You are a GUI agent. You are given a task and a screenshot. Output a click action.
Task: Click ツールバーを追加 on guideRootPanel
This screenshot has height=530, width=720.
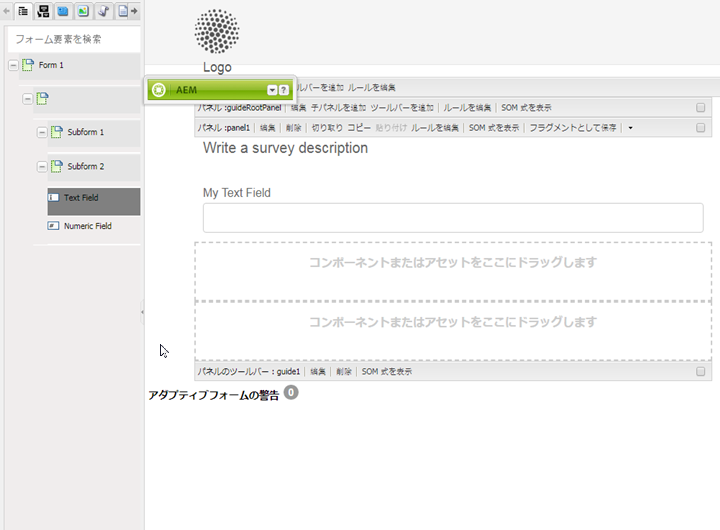402,107
